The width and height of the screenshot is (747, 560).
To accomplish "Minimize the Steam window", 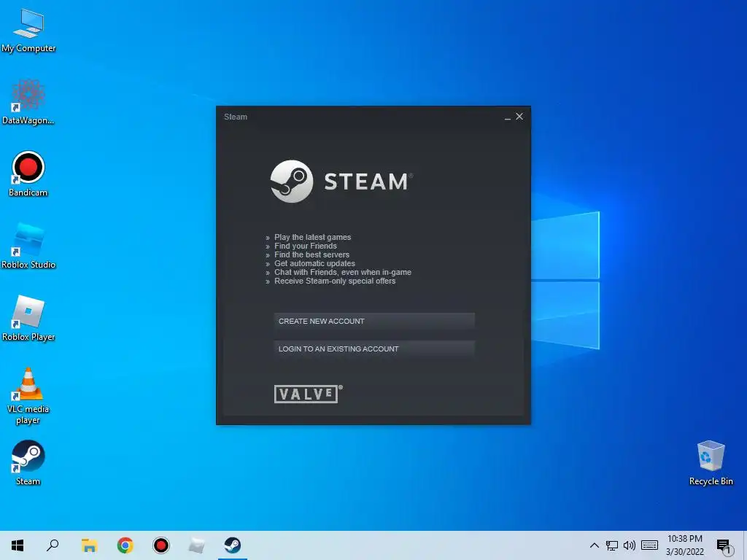I will [508, 117].
